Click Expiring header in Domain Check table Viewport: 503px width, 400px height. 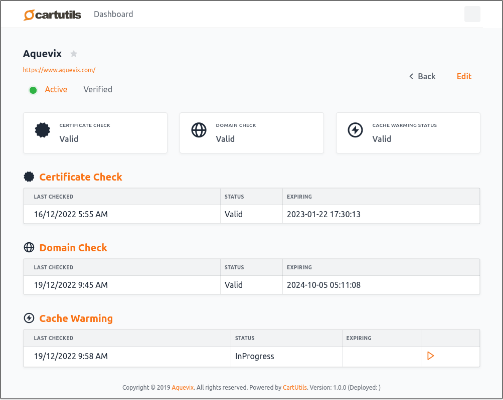[x=299, y=267]
